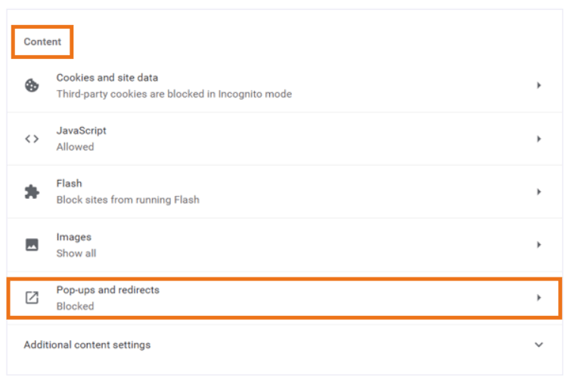Open Pop-ups and redirects settings

(x=285, y=298)
